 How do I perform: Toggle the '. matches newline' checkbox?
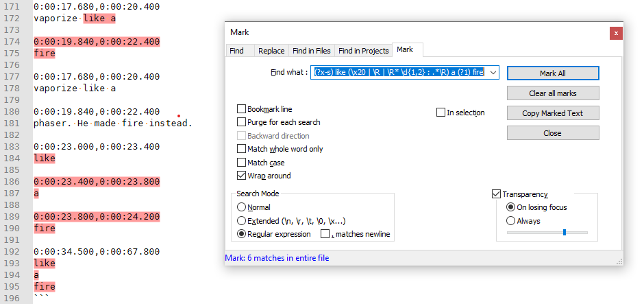point(325,234)
